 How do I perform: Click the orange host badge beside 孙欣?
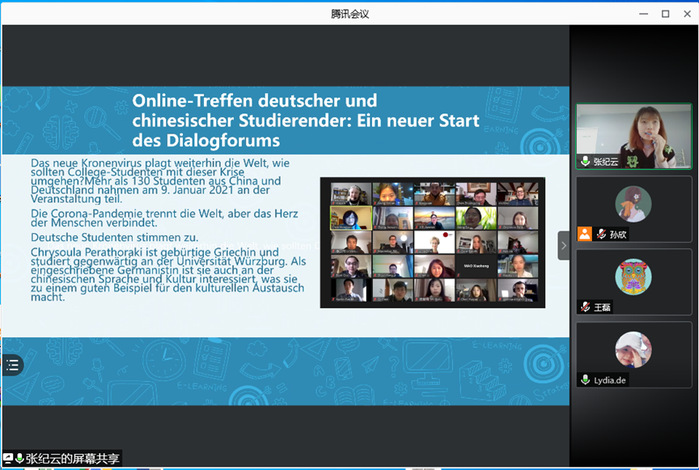click(584, 234)
